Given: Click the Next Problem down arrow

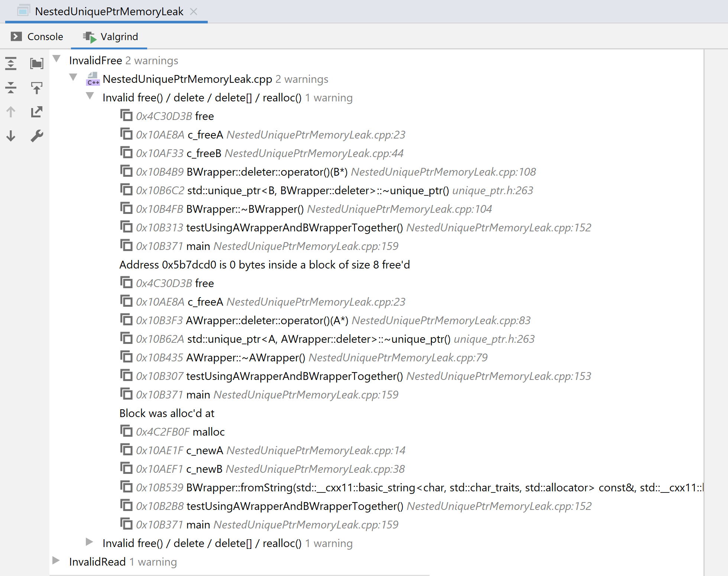Looking at the screenshot, I should click(11, 136).
